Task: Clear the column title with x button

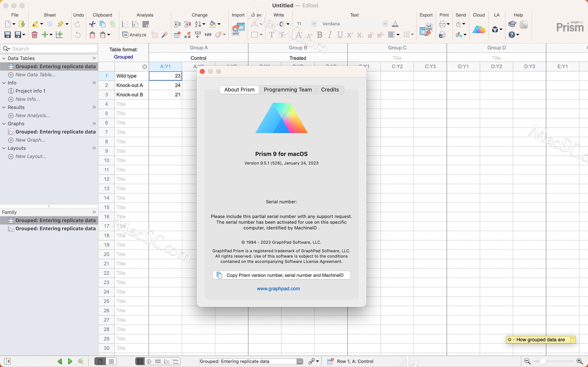Action: (x=145, y=67)
